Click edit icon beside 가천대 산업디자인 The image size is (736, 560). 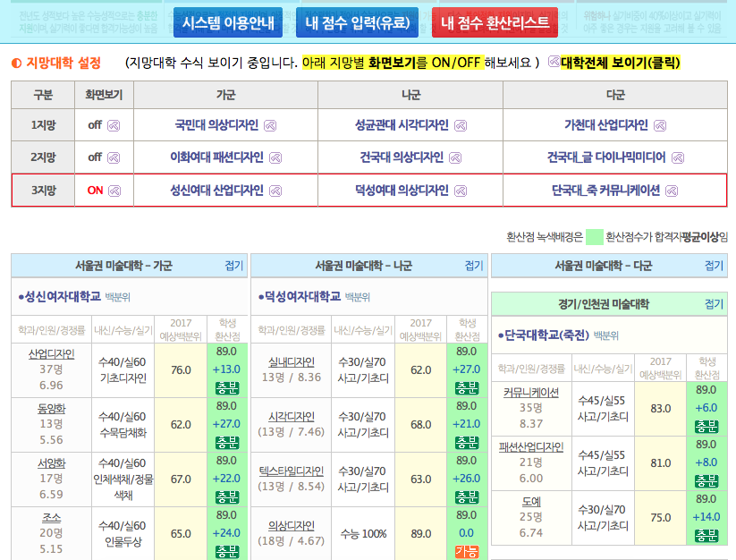coord(660,126)
